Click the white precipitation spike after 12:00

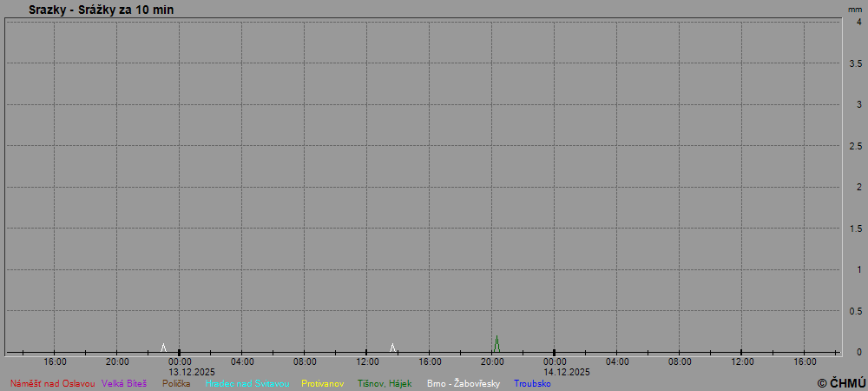392,348
